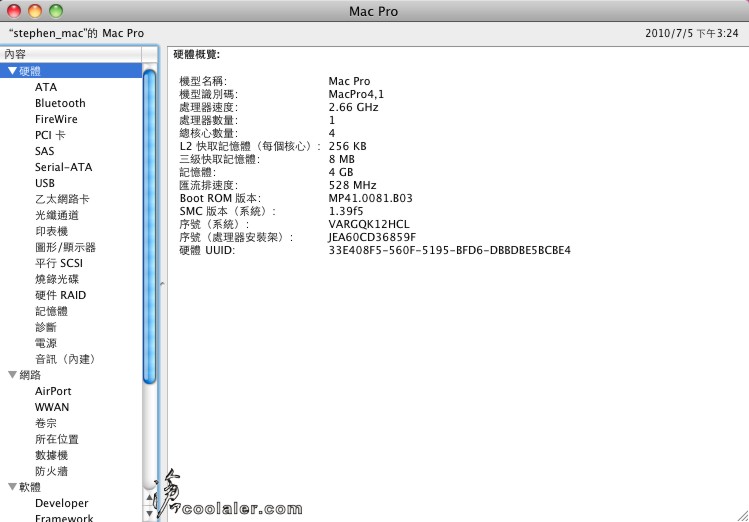Screen dimensions: 749x522
Task: Click the "stephen_mac"的 Mac Pro header text
Action: 76,33
